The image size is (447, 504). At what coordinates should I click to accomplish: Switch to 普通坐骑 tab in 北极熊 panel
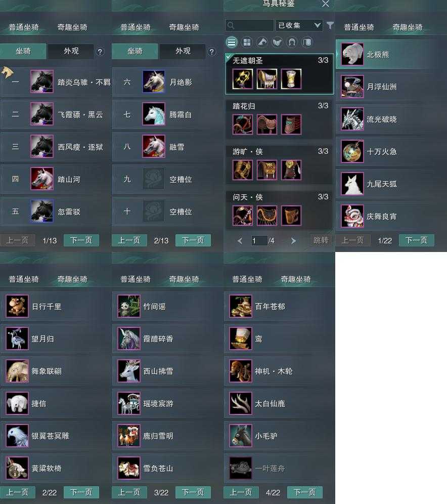tap(359, 27)
